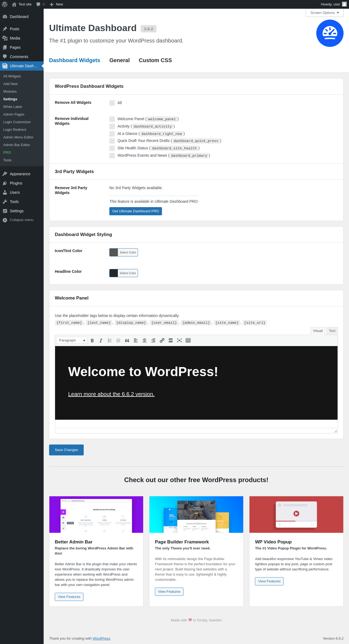This screenshot has height=644, width=349.
Task: Open the comments bubble in admin bar
Action: [38, 4]
